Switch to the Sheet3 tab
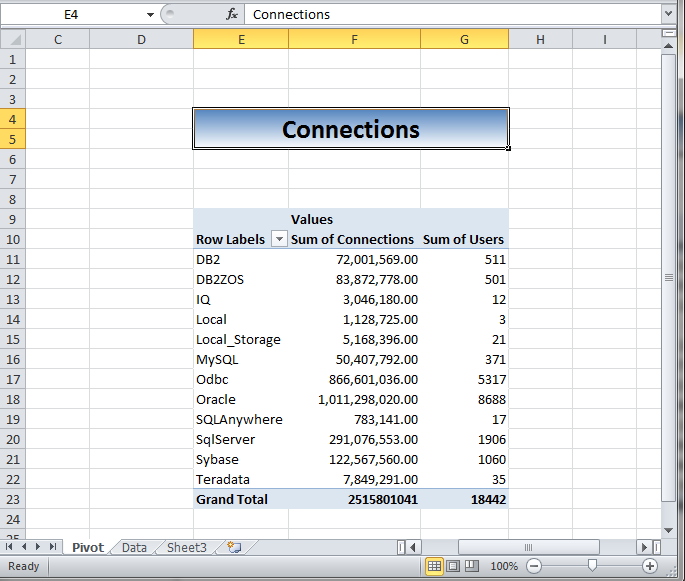This screenshot has width=685, height=581. 187,547
